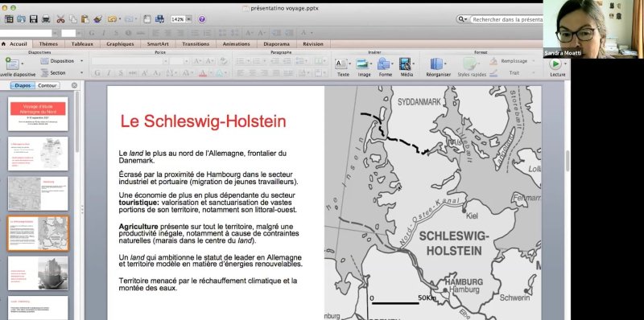The image size is (644, 320).
Task: Click the Print icon in toolbar
Action: 46,18
